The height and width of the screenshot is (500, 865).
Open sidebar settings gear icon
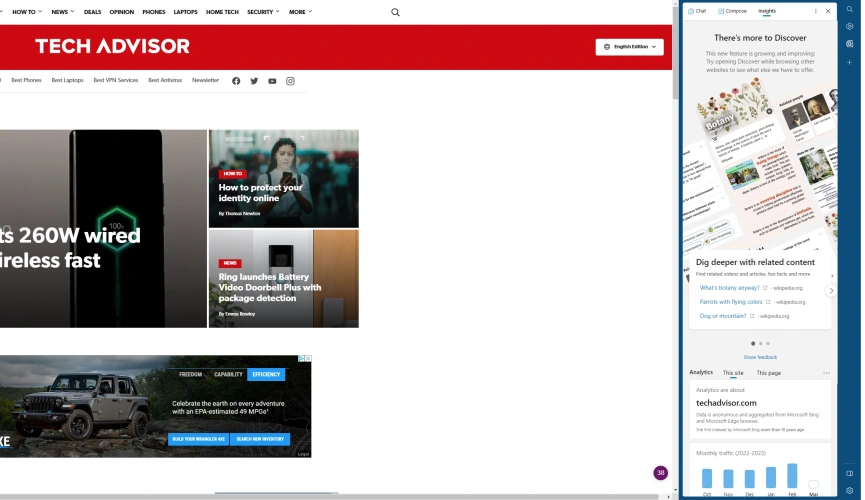point(850,490)
